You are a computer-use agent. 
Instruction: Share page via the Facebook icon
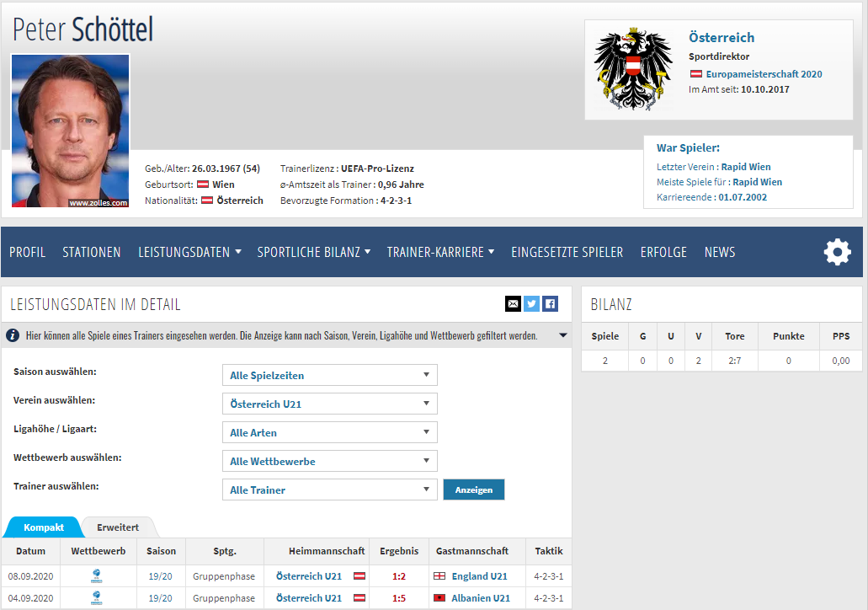(550, 303)
